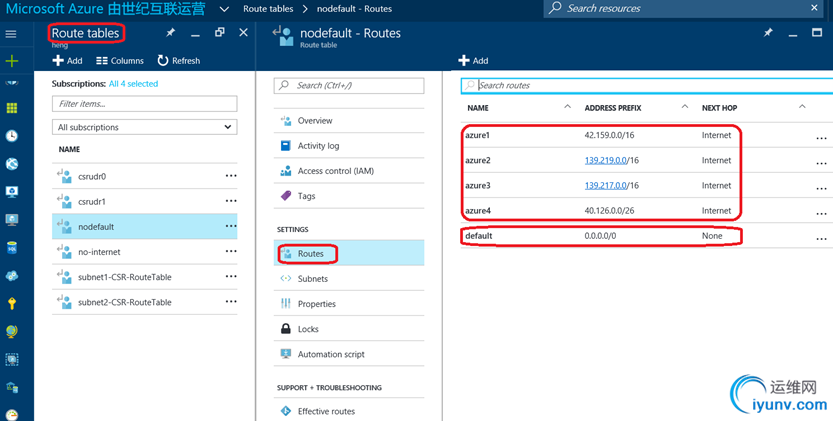Open Access control (IAM)
Screen dimensions: 833x421
pos(349,171)
